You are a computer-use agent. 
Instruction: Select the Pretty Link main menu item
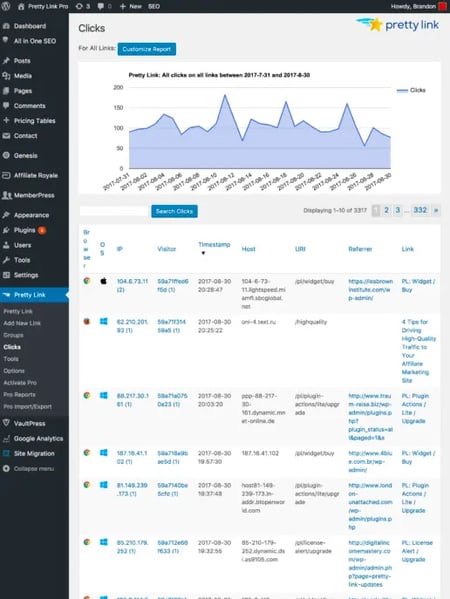34,295
